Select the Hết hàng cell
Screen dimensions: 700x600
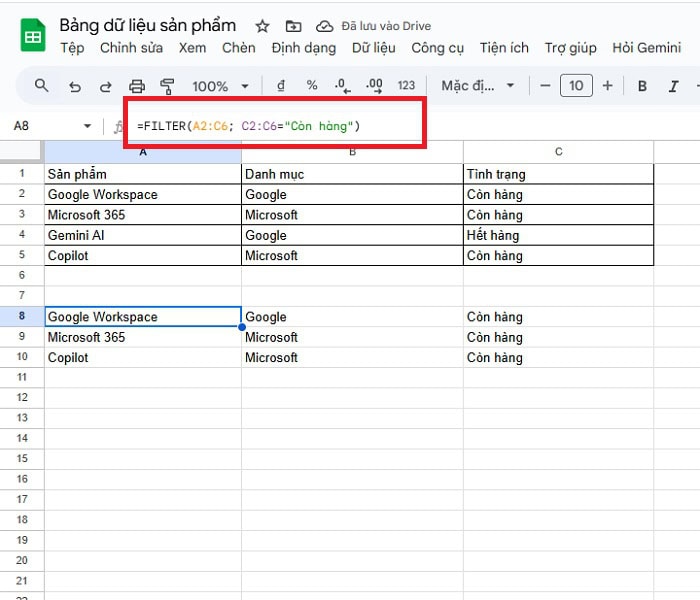pyautogui.click(x=558, y=235)
